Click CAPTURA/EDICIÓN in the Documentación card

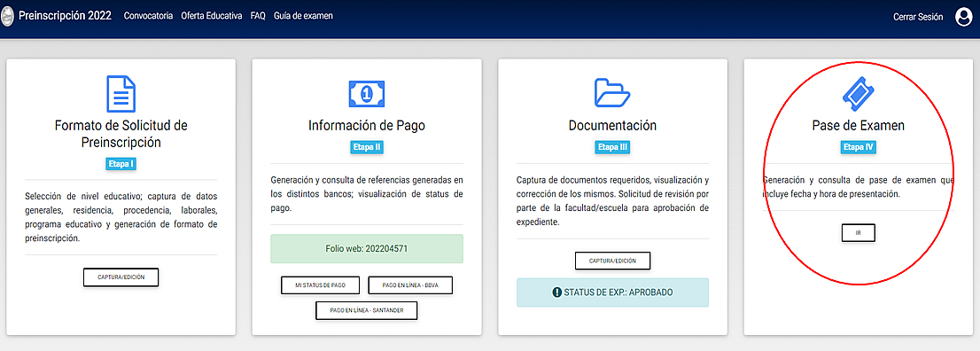[612, 261]
